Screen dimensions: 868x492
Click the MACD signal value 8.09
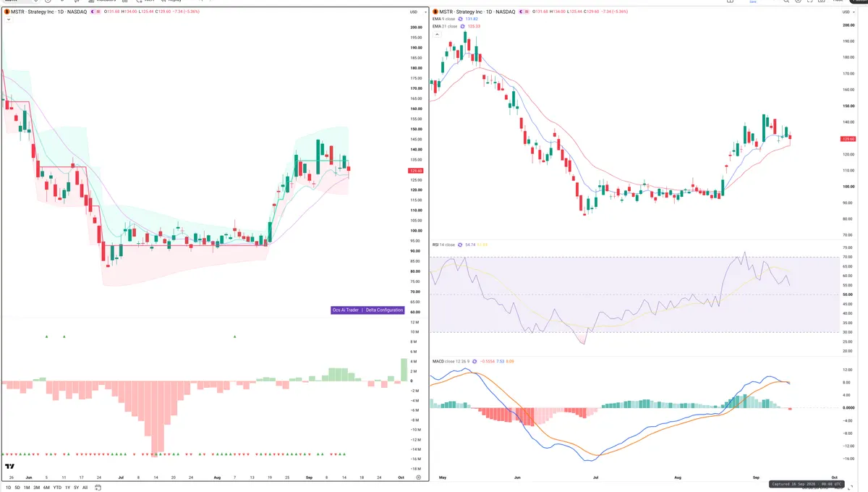tap(509, 361)
